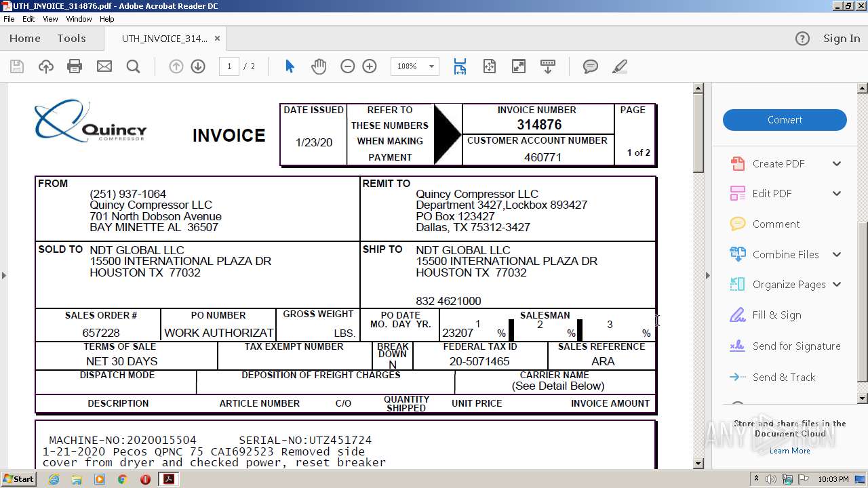Viewport: 868px width, 488px height.
Task: Collapse the right tools pane arrow
Action: 708,275
